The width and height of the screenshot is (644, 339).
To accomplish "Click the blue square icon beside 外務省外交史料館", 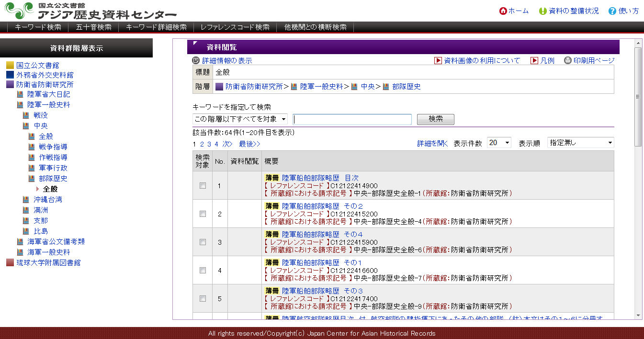I will [10, 75].
